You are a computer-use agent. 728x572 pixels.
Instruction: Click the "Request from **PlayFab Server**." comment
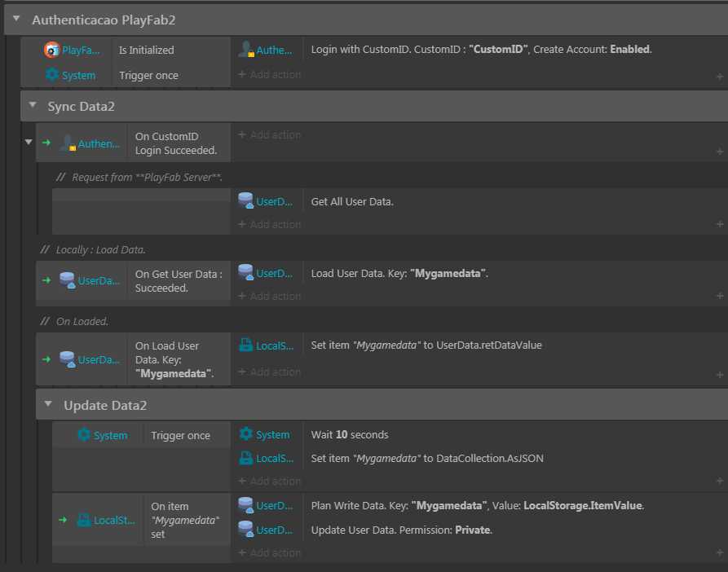[139, 177]
